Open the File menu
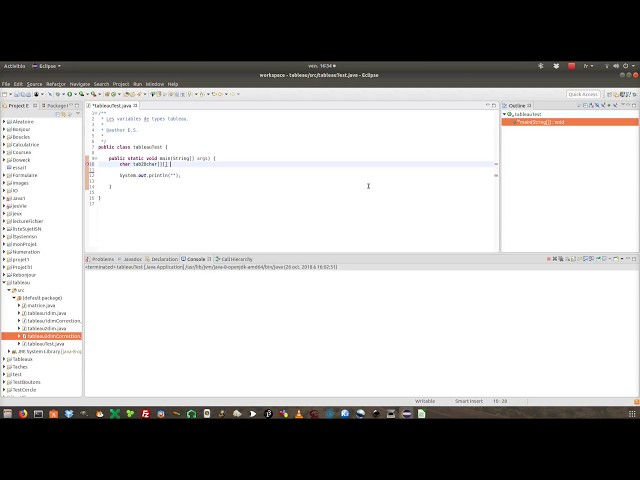This screenshot has width=640, height=480. [x=6, y=84]
